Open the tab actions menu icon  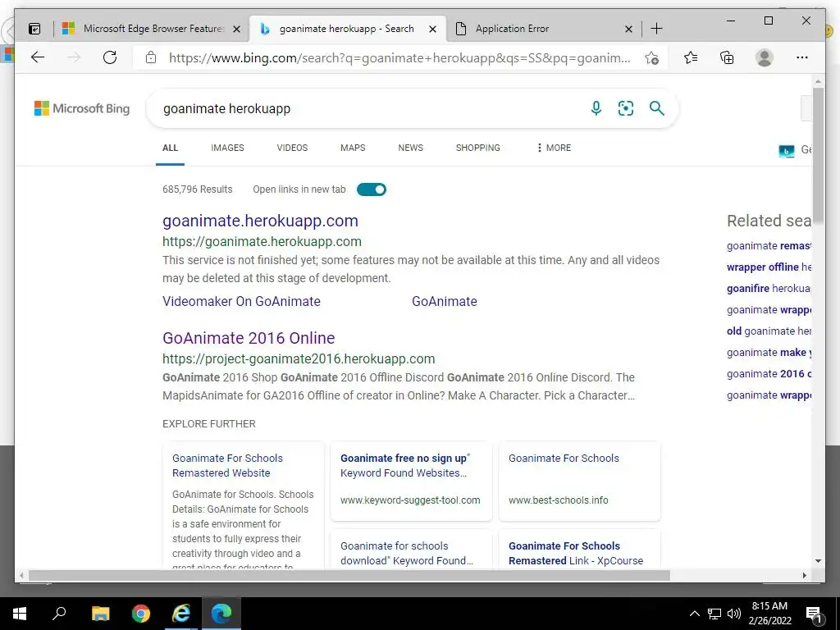tap(34, 29)
